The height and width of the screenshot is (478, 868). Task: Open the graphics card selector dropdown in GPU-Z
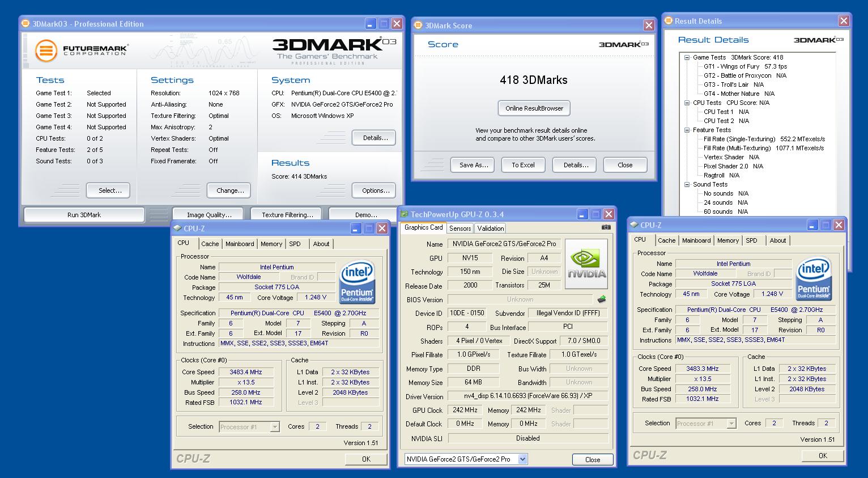point(522,459)
